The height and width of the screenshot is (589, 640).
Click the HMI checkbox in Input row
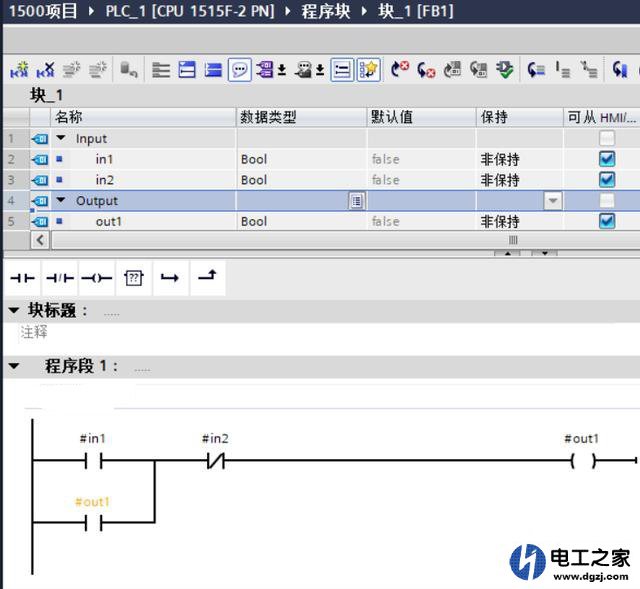(x=607, y=138)
